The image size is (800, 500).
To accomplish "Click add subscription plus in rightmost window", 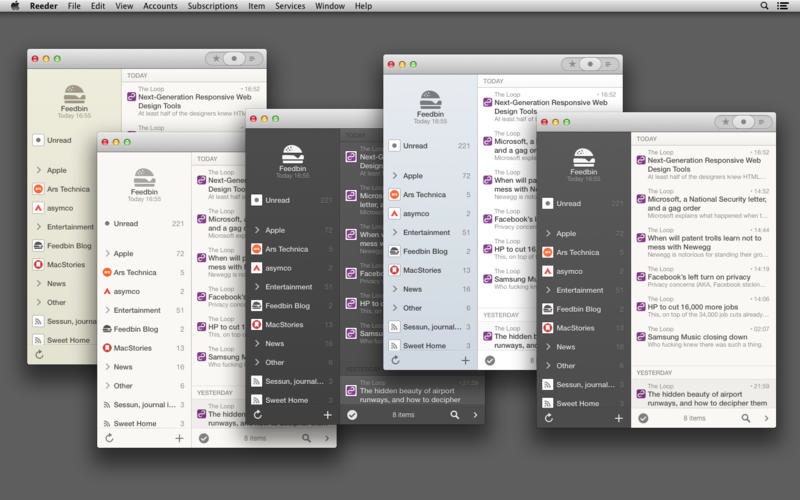I will point(618,418).
